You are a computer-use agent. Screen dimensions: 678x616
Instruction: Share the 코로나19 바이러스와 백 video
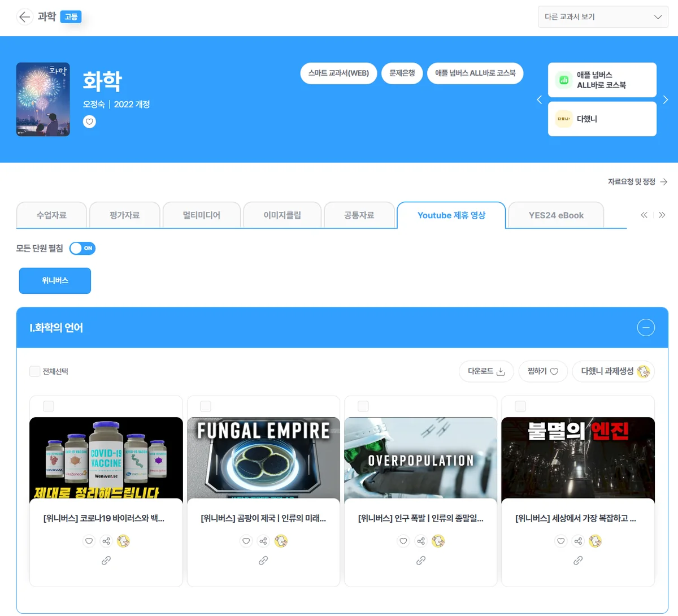[106, 541]
